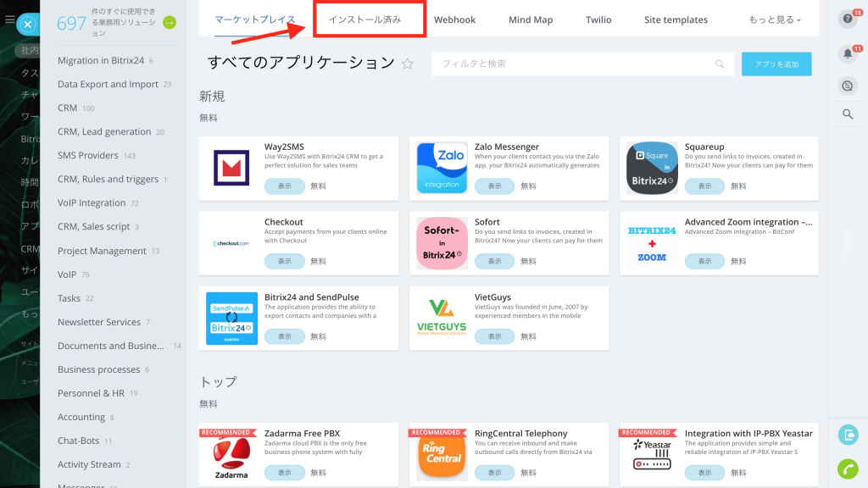Click 表示 button for Sofort
Image resolution: width=868 pixels, height=488 pixels.
click(x=494, y=261)
